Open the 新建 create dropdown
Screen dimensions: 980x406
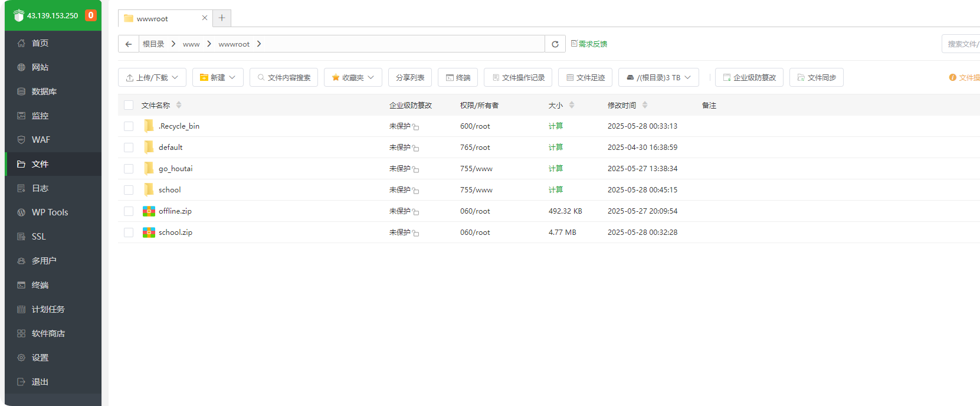point(218,77)
